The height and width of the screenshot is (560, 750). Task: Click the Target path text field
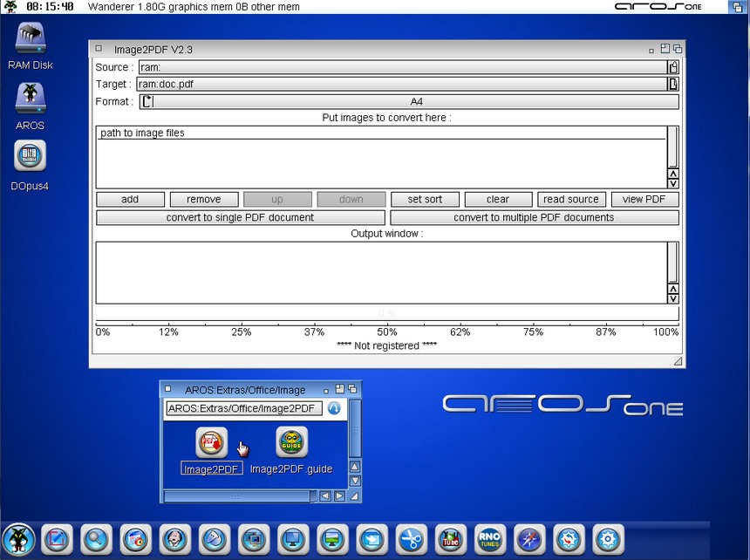(401, 85)
